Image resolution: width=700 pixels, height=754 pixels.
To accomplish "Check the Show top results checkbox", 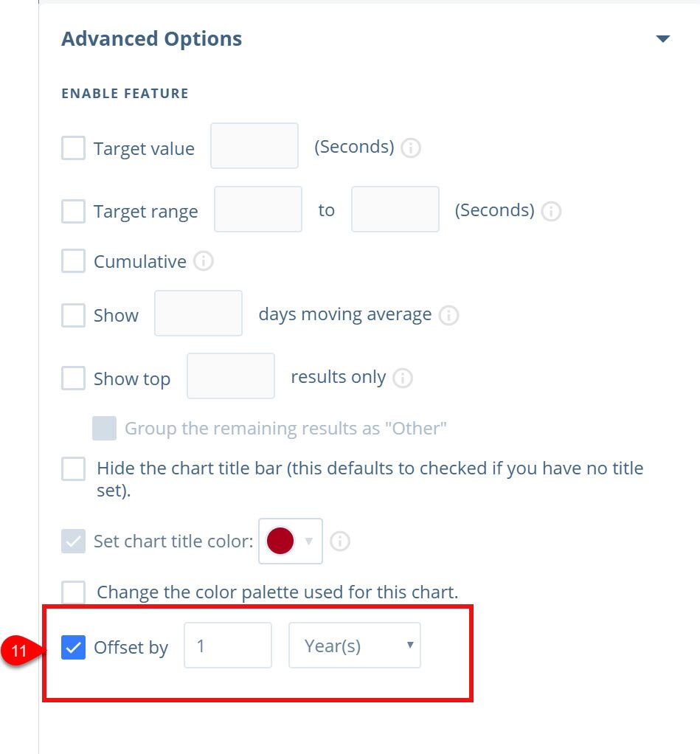I will 73,378.
